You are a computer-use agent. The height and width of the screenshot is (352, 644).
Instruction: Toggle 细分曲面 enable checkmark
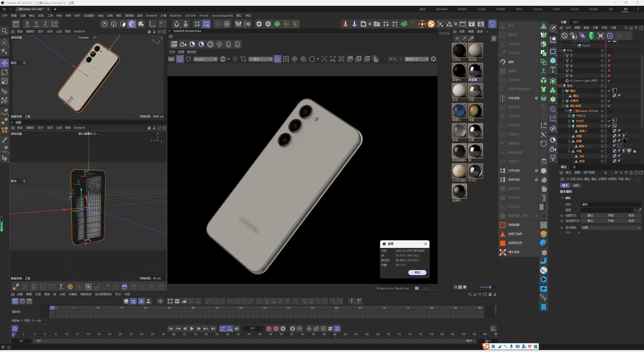(609, 106)
